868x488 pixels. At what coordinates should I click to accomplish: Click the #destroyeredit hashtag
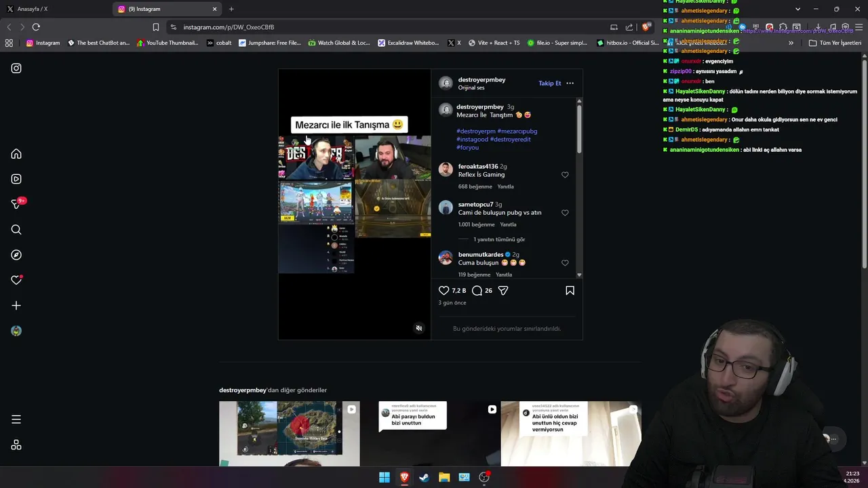[511, 140]
